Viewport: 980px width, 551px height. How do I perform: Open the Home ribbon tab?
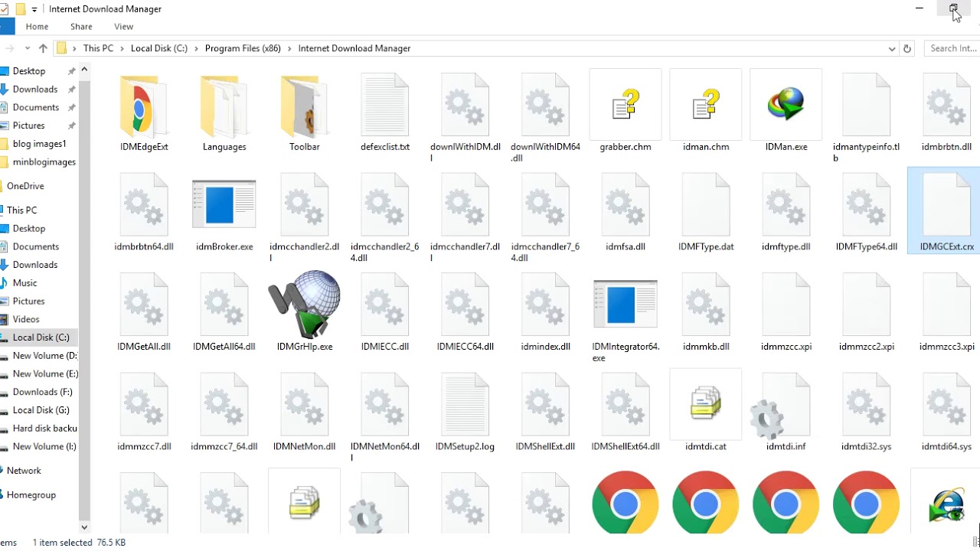coord(37,27)
